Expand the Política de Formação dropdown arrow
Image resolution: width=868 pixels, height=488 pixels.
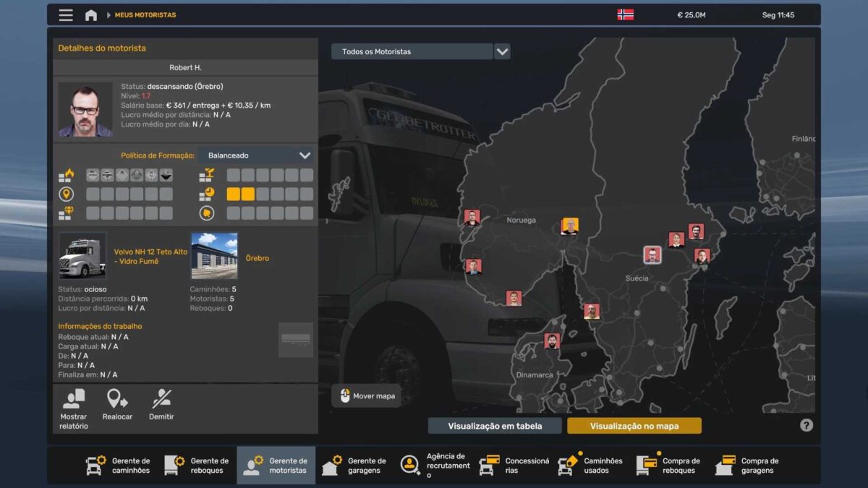tap(305, 155)
